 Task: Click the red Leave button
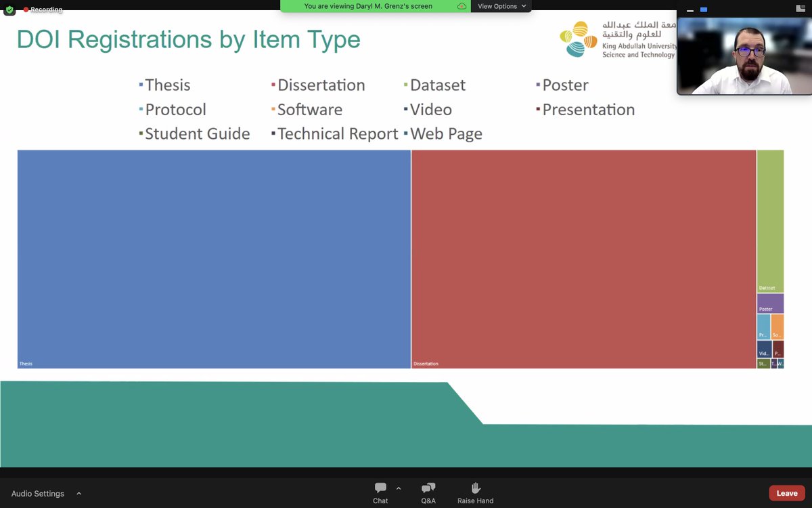coord(787,493)
